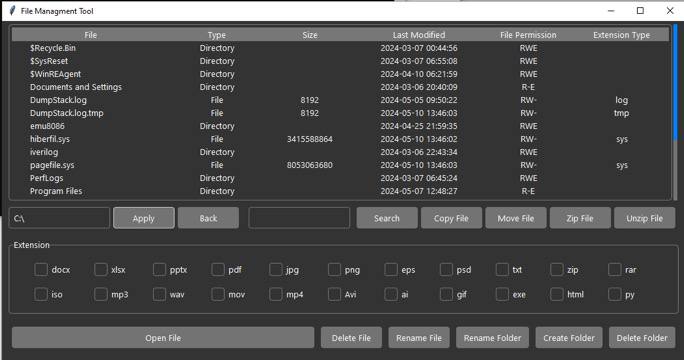The width and height of the screenshot is (684, 360).
Task: Select Documents and Settings row
Action: point(340,87)
